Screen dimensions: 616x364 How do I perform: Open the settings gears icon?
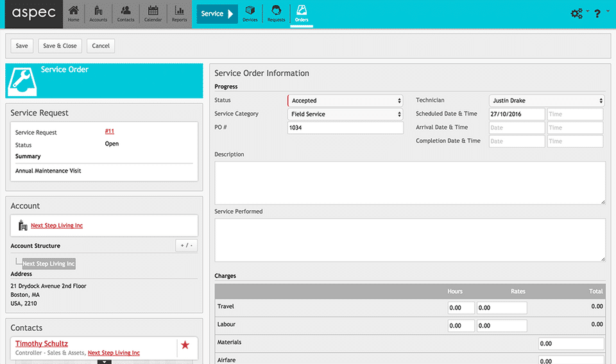[x=576, y=13]
